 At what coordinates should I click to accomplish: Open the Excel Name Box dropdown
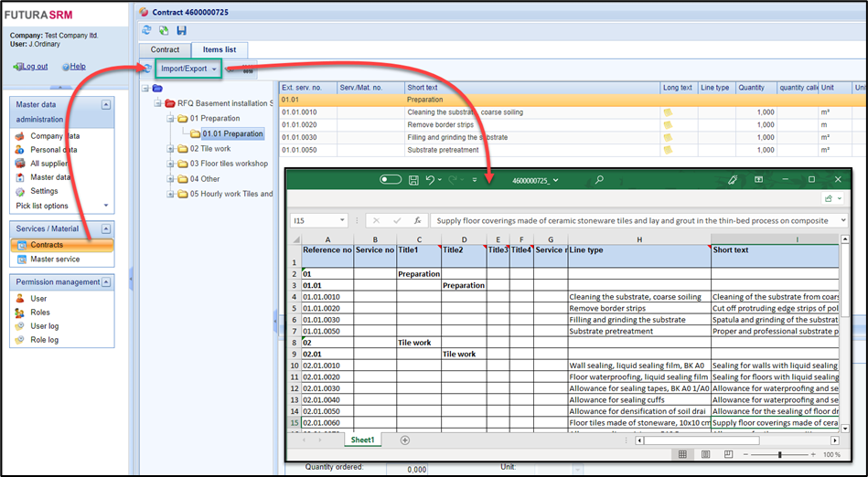[x=342, y=220]
